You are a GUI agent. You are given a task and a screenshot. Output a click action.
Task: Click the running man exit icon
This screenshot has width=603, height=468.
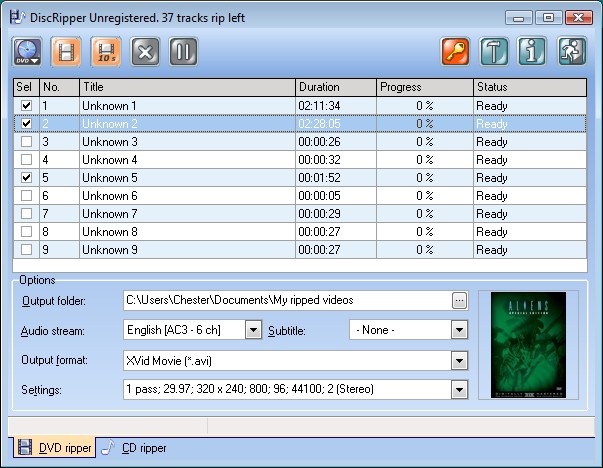[571, 52]
